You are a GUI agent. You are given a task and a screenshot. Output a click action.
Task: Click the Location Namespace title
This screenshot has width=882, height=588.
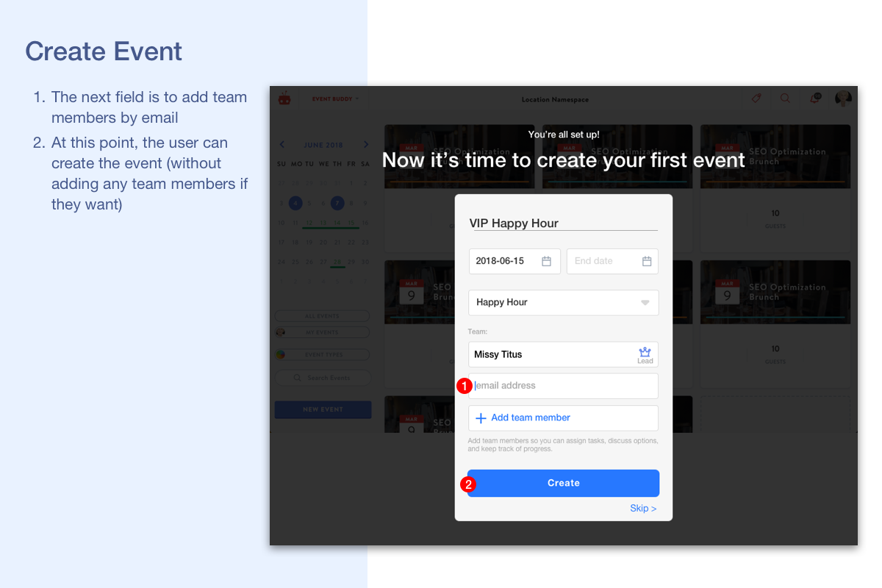[x=555, y=99]
